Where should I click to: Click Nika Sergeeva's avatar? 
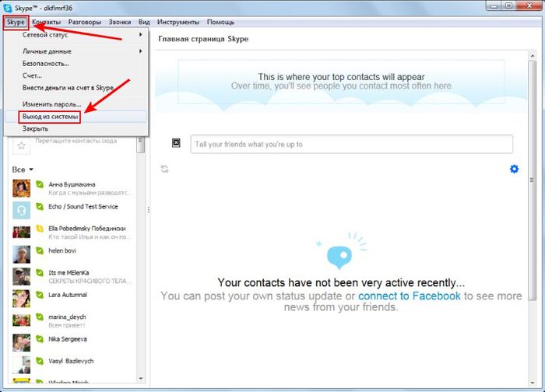22,343
